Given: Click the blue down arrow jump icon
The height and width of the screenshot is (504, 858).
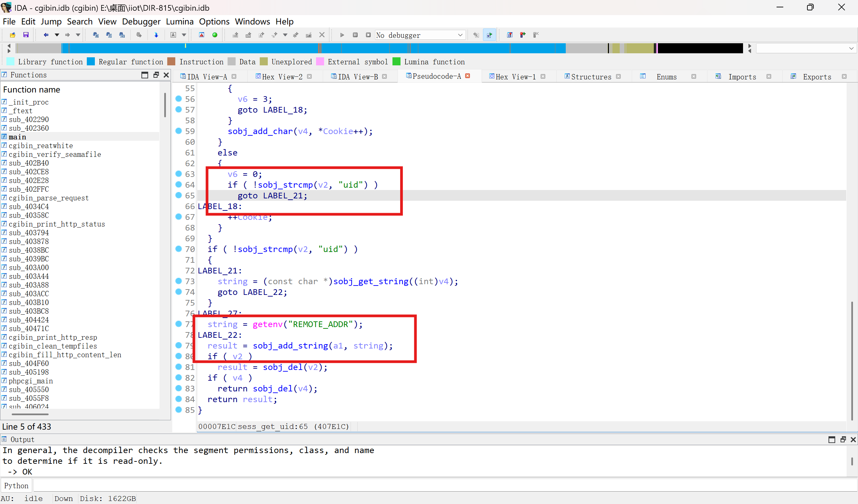Looking at the screenshot, I should pos(156,35).
